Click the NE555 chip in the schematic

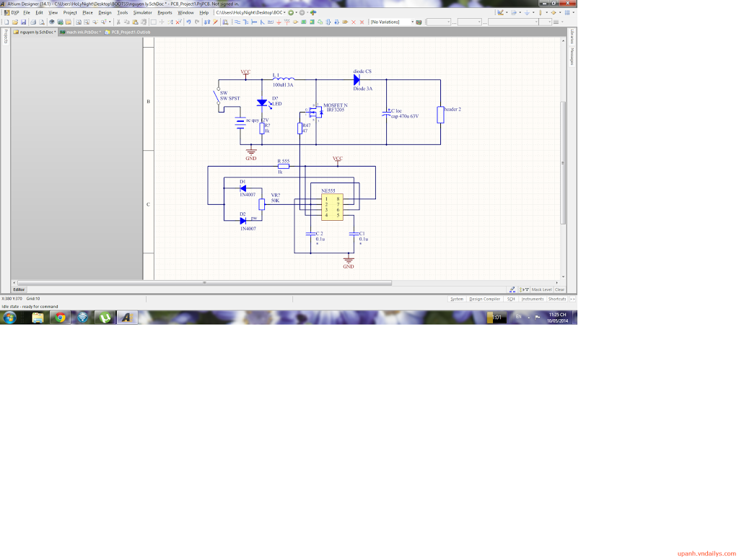coord(332,207)
